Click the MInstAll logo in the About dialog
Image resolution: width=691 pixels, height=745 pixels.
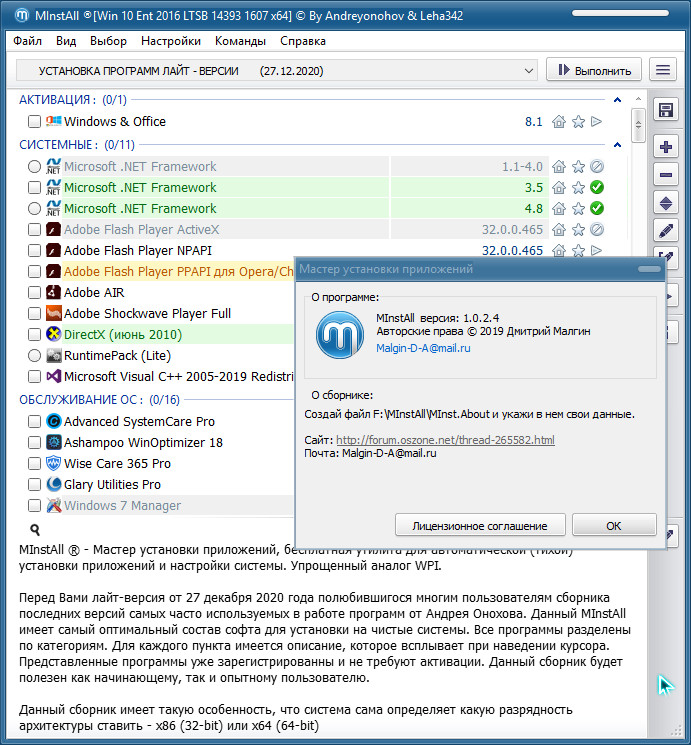point(340,335)
